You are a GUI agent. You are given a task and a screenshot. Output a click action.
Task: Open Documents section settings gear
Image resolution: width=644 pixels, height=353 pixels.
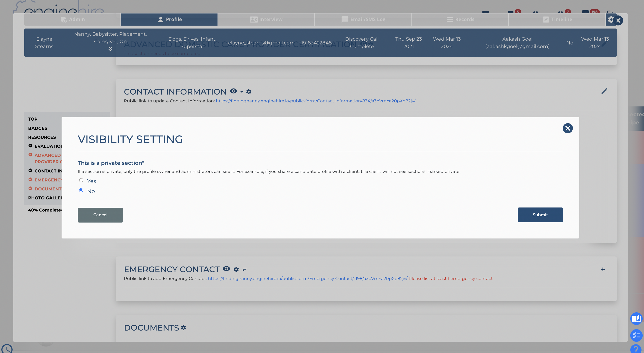pos(184,328)
